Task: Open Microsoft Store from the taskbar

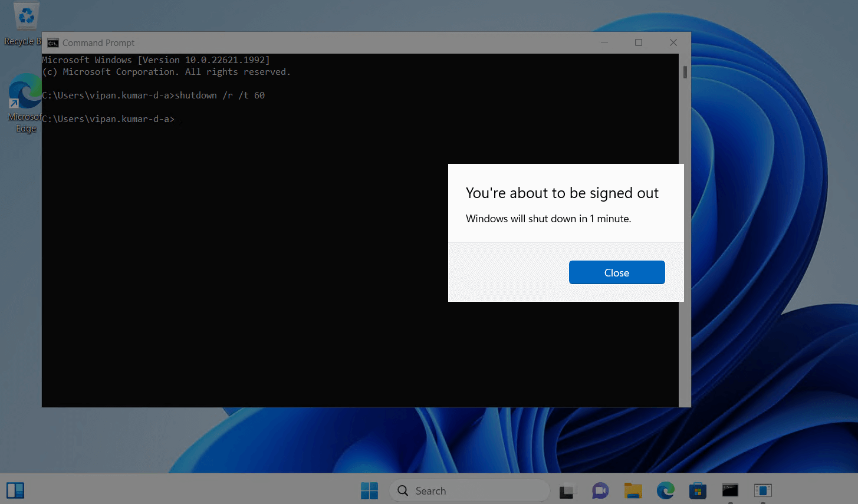Action: 698,490
